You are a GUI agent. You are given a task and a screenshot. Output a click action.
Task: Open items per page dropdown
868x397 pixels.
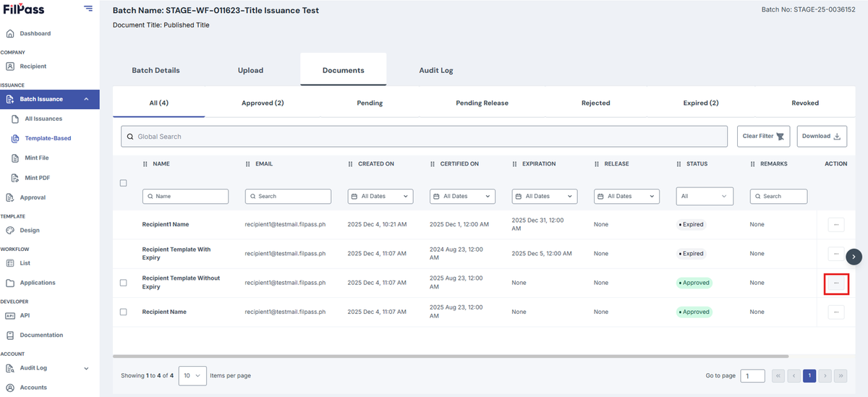[192, 375]
